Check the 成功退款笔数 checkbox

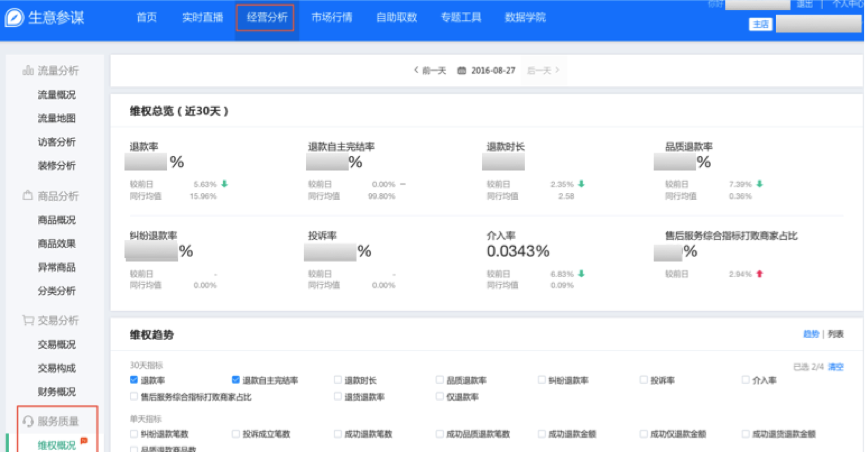pos(338,434)
